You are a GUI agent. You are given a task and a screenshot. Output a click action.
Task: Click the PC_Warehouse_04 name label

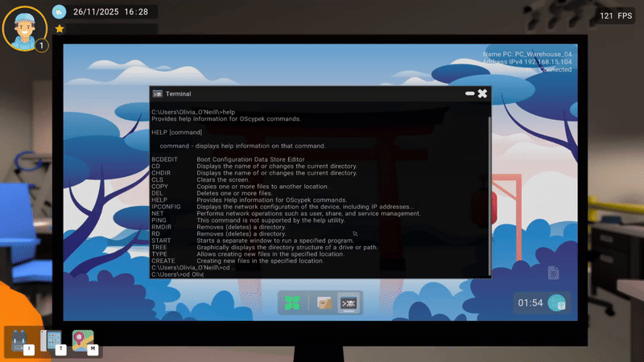(527, 54)
